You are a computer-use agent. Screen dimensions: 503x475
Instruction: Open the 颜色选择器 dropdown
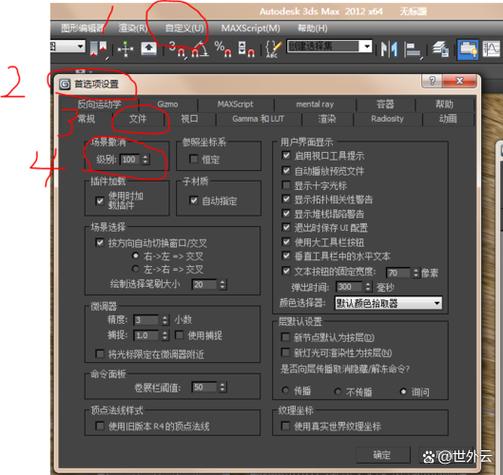pyautogui.click(x=388, y=303)
